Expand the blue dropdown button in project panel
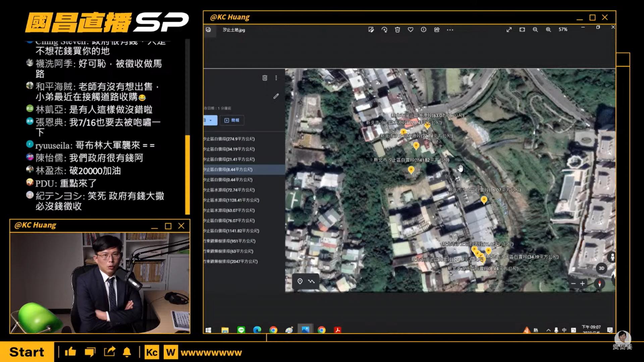This screenshot has height=362, width=644. click(210, 120)
